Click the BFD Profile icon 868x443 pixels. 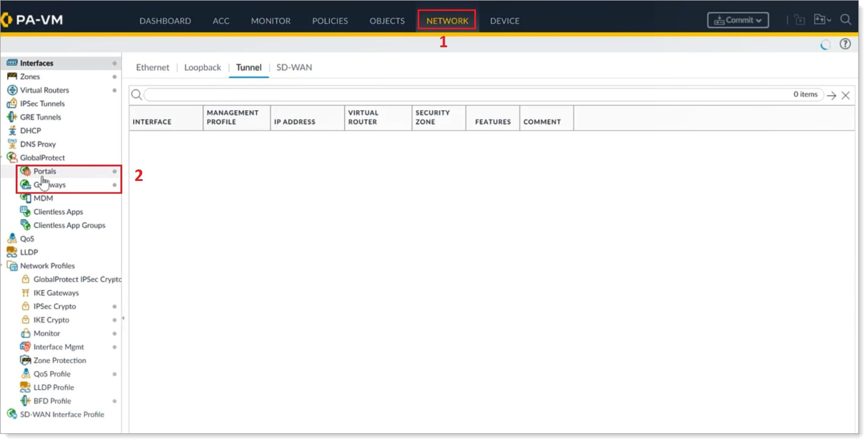click(x=25, y=401)
